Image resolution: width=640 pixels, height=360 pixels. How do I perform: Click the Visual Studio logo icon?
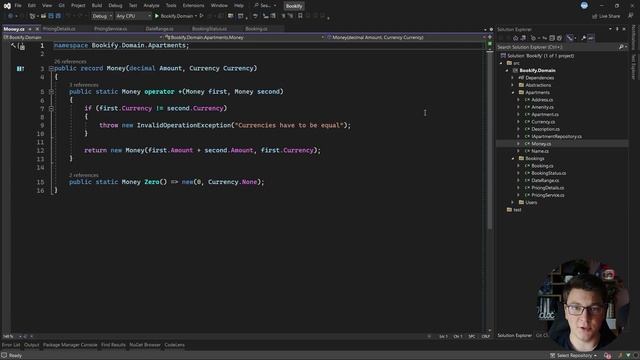point(7,6)
